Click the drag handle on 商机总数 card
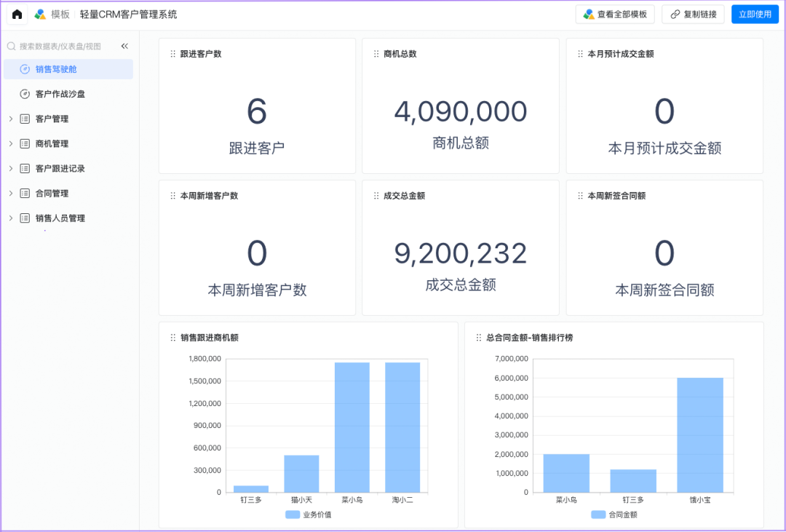 (x=376, y=54)
